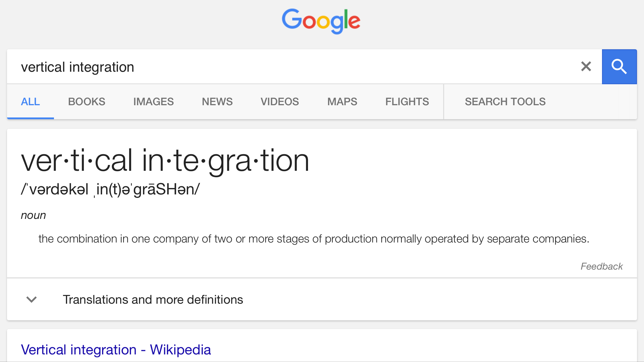This screenshot has height=362, width=644.
Task: Click the phonetic pronunciation text
Action: (x=110, y=189)
